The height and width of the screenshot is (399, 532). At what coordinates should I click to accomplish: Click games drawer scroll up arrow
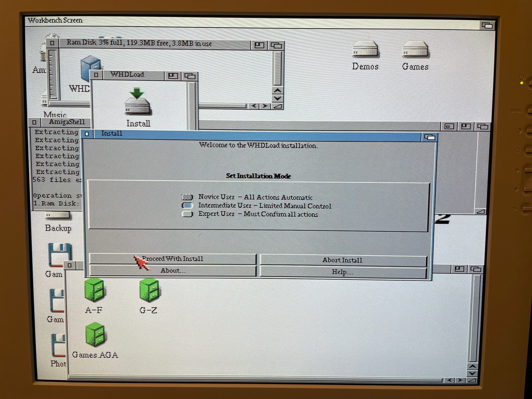(x=473, y=367)
